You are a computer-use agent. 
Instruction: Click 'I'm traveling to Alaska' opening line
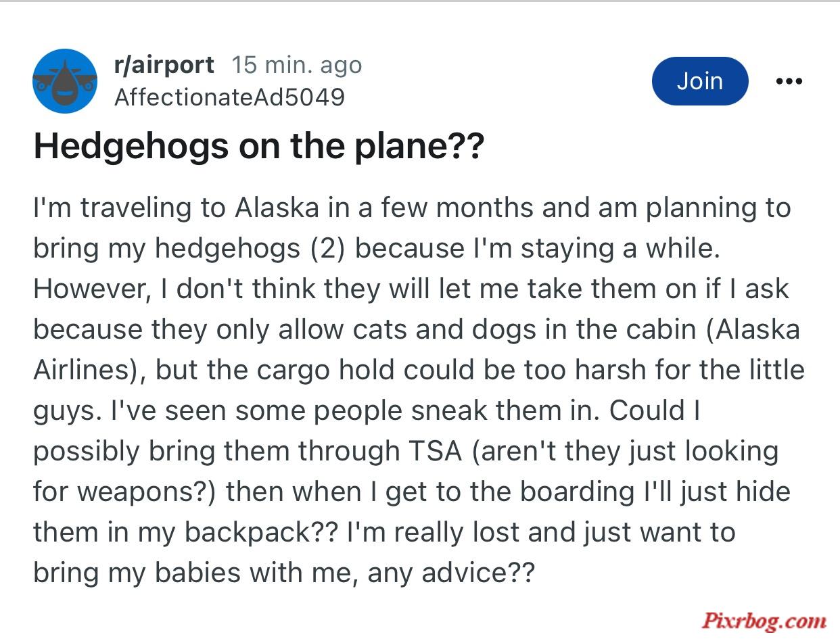point(176,208)
